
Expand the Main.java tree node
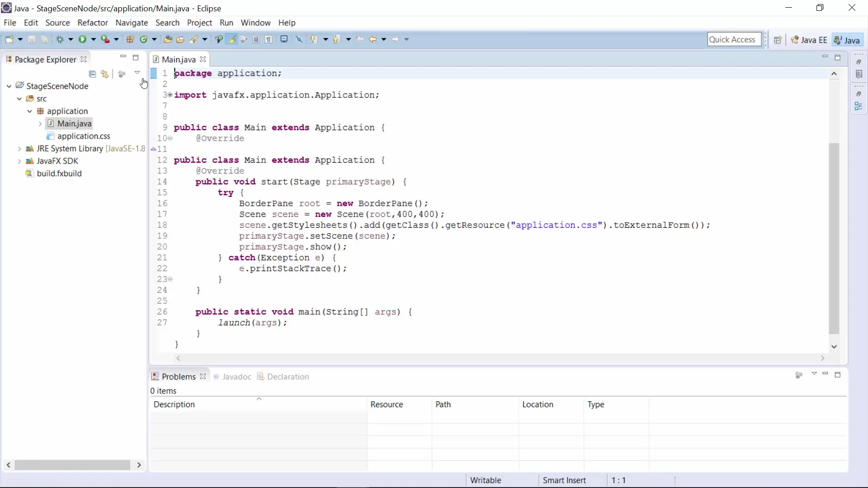click(x=40, y=124)
